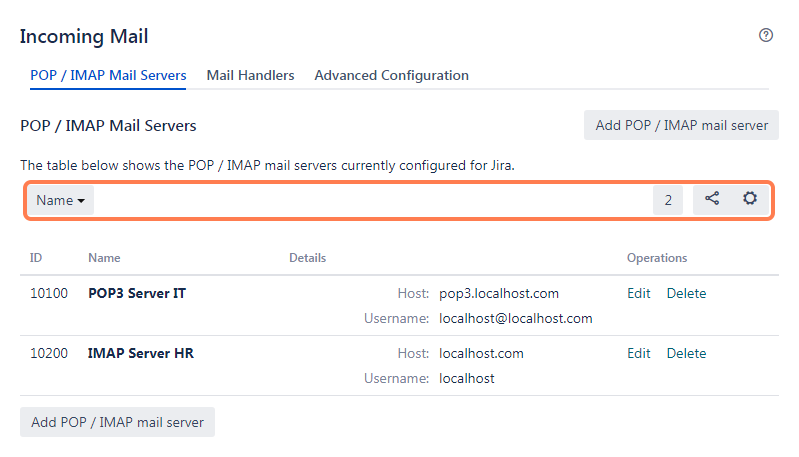Click the Operations column header

(x=657, y=258)
